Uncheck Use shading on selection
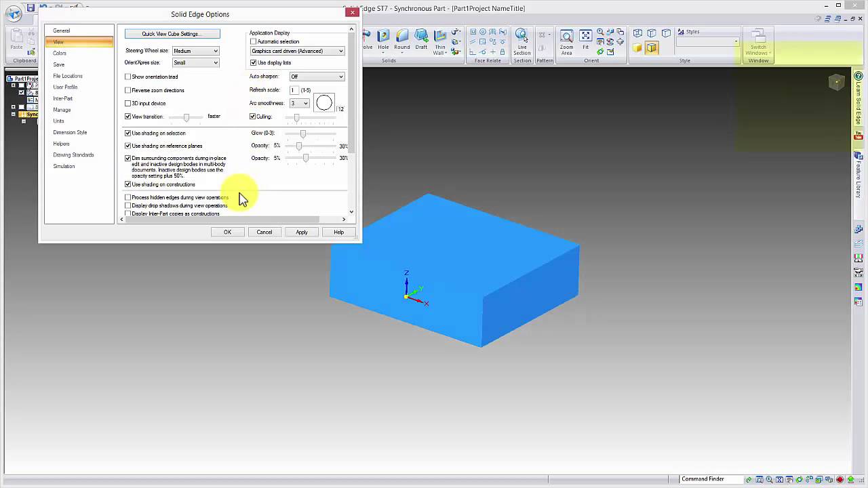The height and width of the screenshot is (488, 868). pyautogui.click(x=128, y=133)
